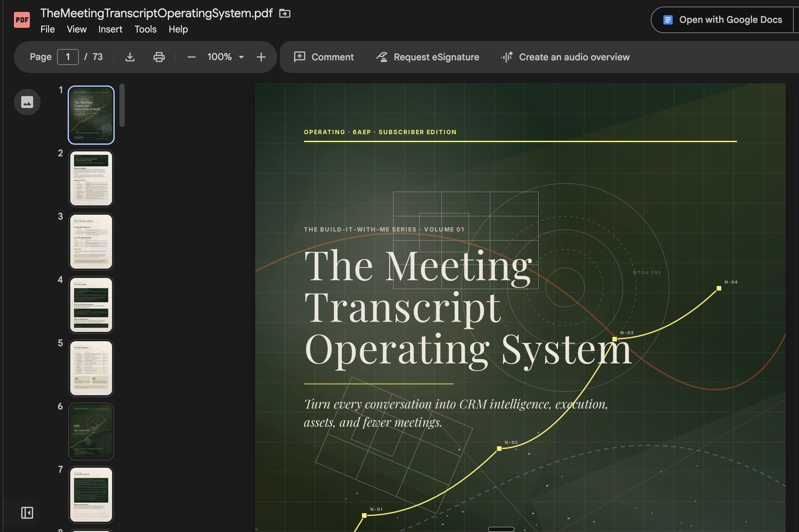Image resolution: width=799 pixels, height=532 pixels.
Task: Click the Request eSignature pen icon
Action: tap(382, 57)
